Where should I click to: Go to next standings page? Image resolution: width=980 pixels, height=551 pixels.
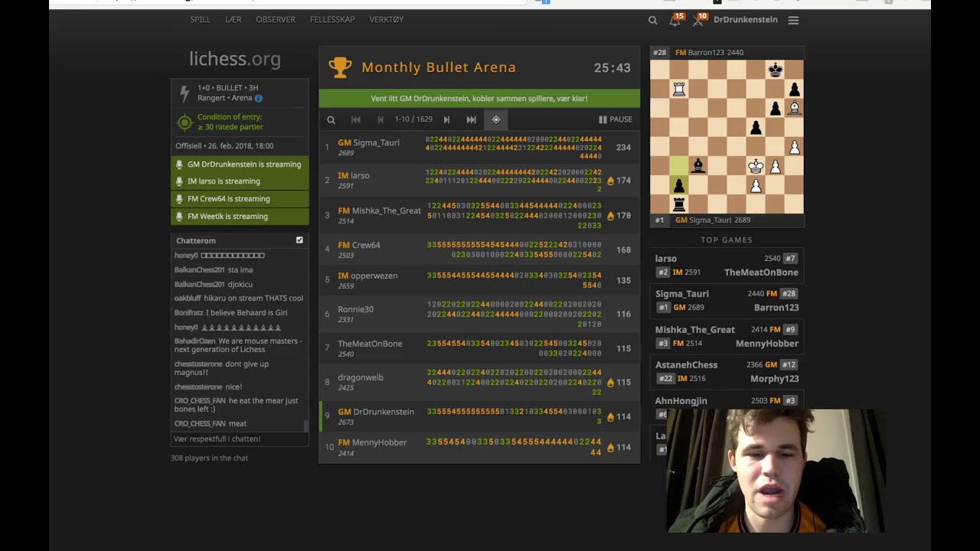447,119
